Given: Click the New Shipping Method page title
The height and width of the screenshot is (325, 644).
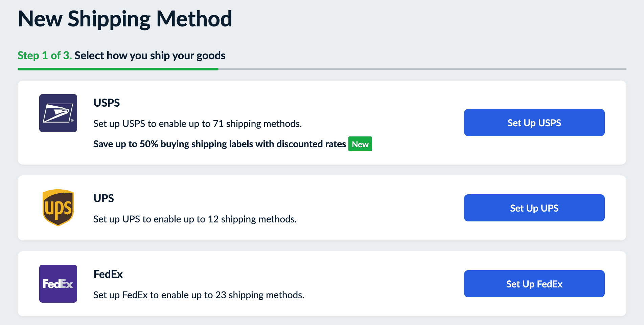Looking at the screenshot, I should 125,19.
